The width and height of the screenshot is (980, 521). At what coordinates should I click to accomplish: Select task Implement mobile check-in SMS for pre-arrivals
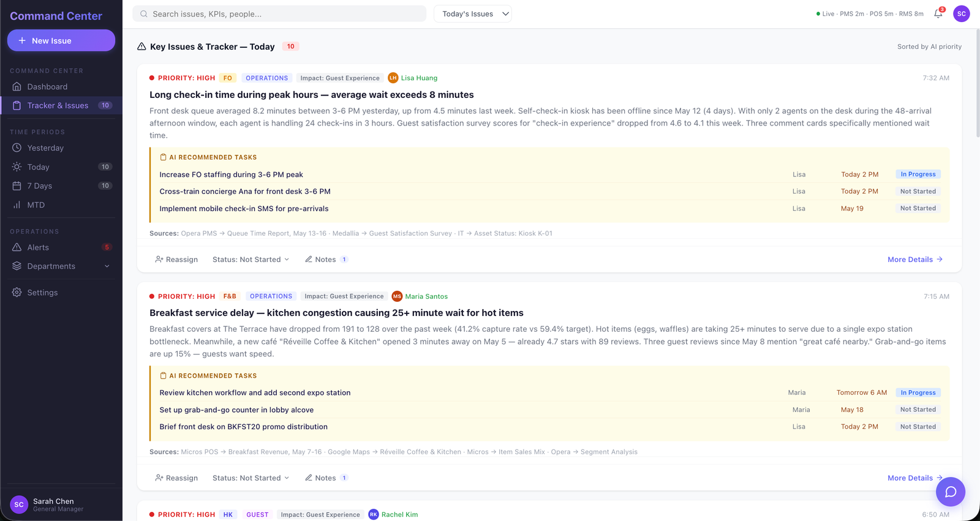coord(244,209)
